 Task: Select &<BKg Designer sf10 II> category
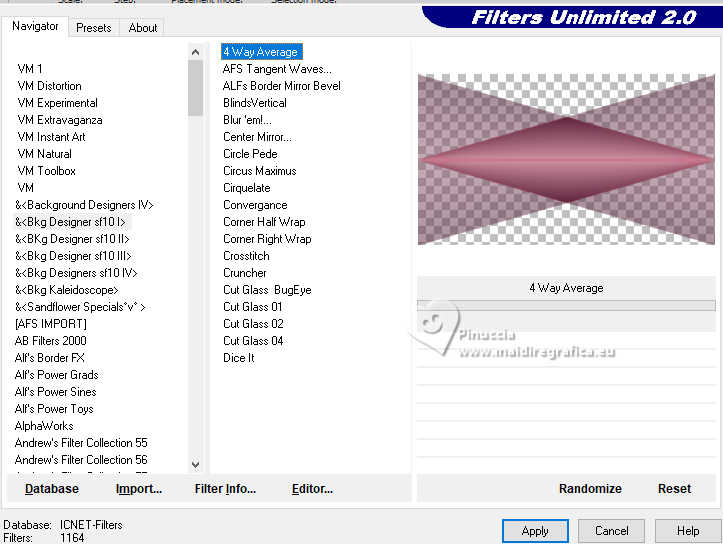(x=72, y=239)
